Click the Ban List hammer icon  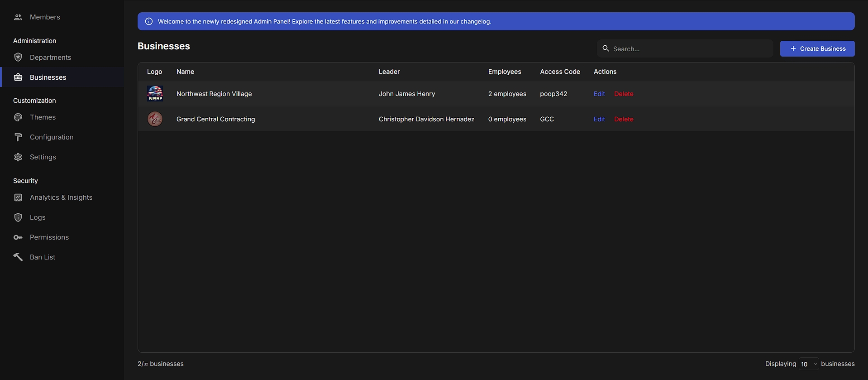[x=18, y=257]
